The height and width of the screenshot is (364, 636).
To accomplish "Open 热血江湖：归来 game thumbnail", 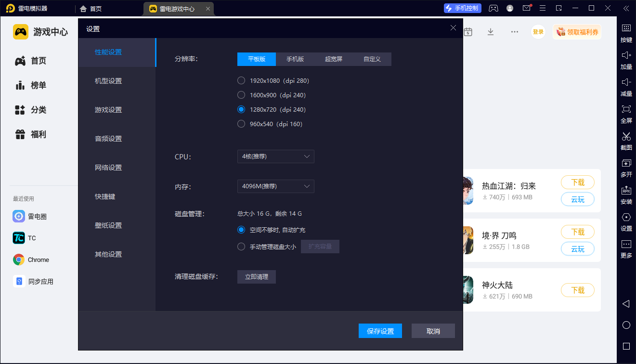I will click(x=467, y=191).
